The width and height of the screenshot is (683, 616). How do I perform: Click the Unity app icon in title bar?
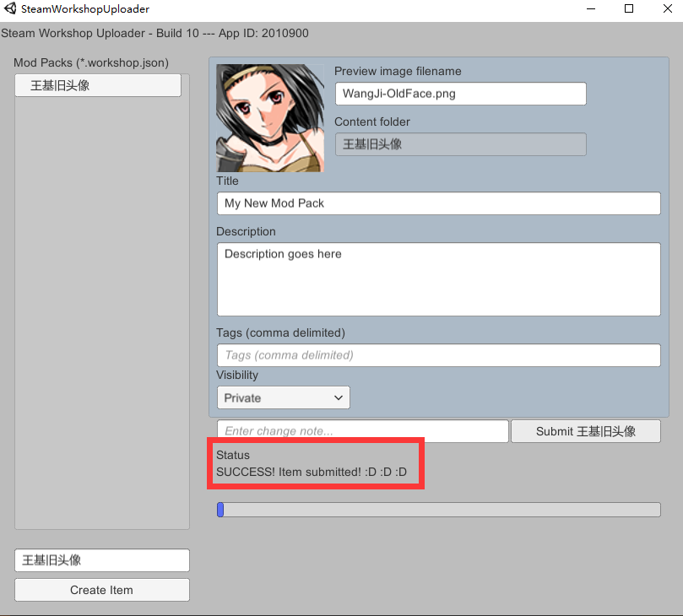pyautogui.click(x=10, y=8)
